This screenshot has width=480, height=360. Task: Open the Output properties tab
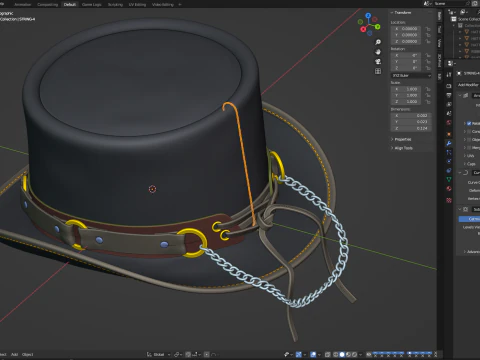point(449,95)
